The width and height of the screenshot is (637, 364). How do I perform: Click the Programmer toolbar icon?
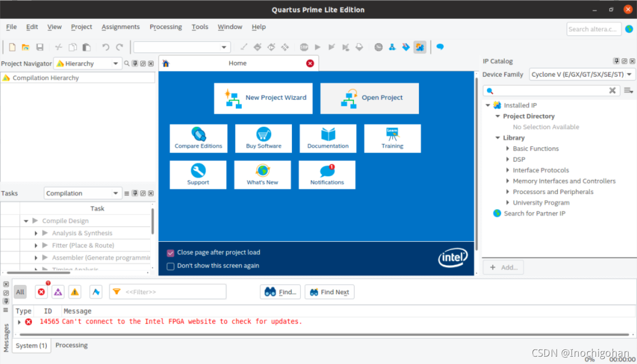click(406, 47)
